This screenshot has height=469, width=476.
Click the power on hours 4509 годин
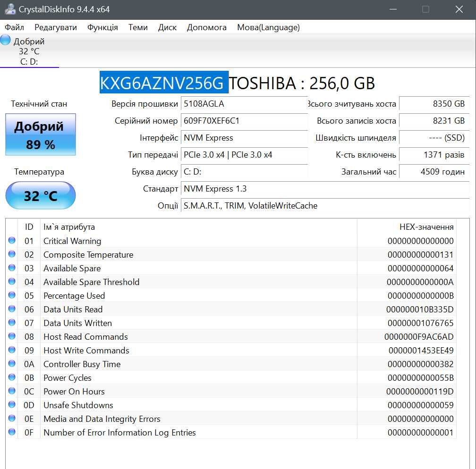(x=434, y=172)
